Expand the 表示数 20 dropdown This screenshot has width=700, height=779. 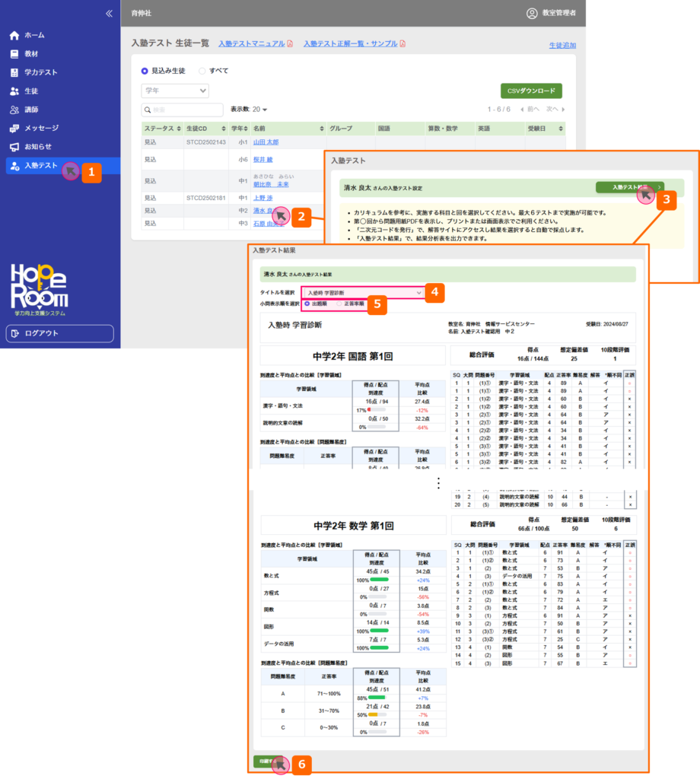259,110
